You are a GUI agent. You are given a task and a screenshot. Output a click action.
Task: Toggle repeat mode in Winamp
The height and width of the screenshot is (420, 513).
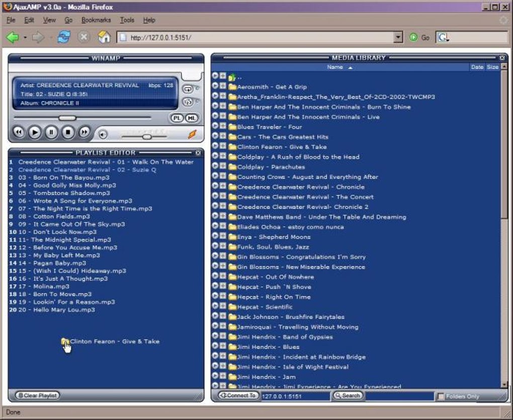[188, 89]
